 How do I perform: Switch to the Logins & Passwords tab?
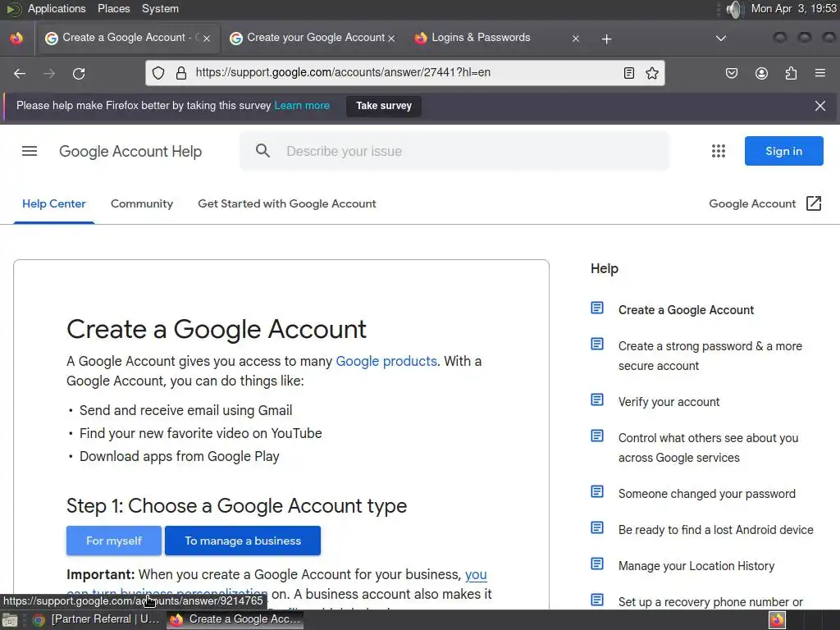tap(481, 38)
